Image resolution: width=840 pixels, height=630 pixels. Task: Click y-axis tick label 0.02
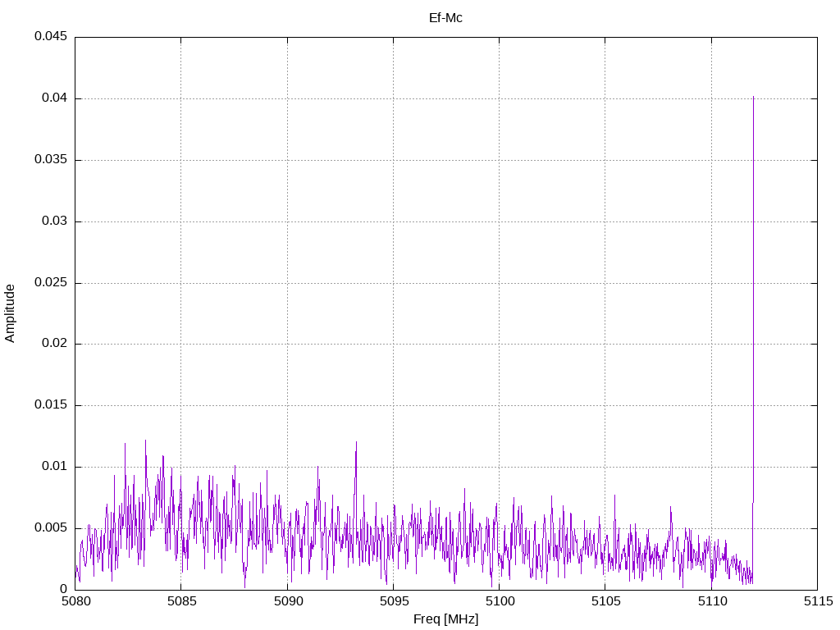(x=55, y=344)
